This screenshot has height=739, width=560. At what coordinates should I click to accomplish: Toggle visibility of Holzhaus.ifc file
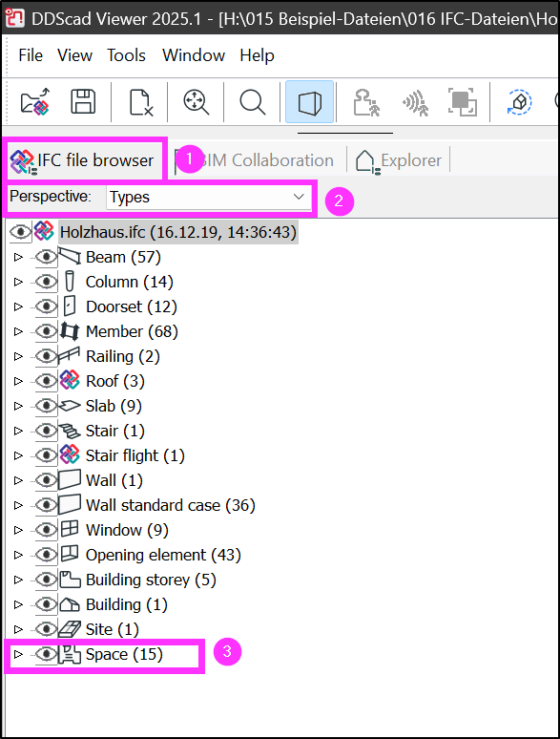tap(21, 232)
